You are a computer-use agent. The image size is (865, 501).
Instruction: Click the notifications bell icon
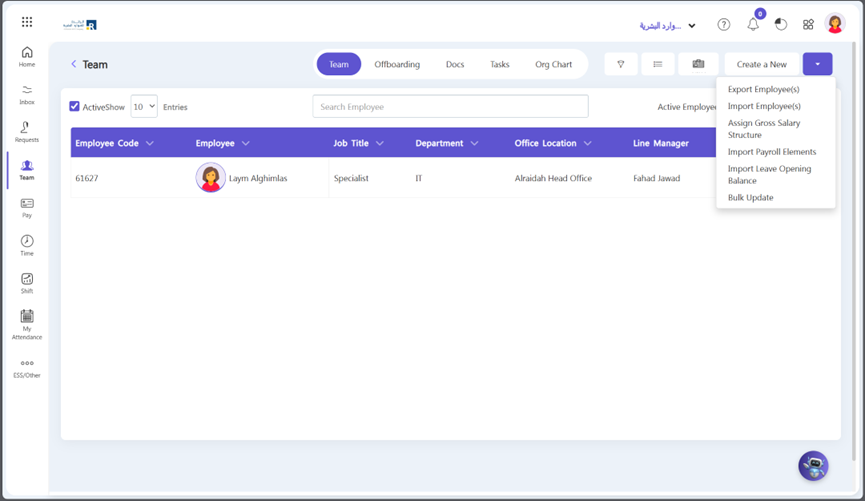(753, 25)
